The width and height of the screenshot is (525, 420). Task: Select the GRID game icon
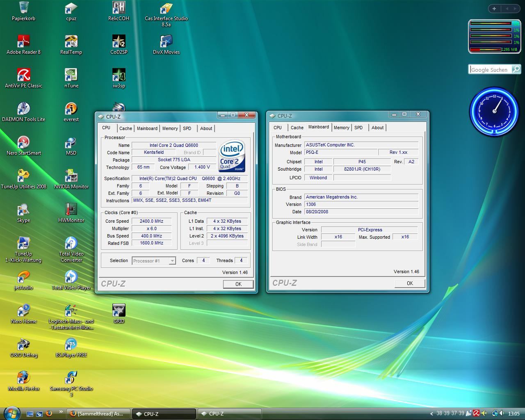pyautogui.click(x=119, y=314)
